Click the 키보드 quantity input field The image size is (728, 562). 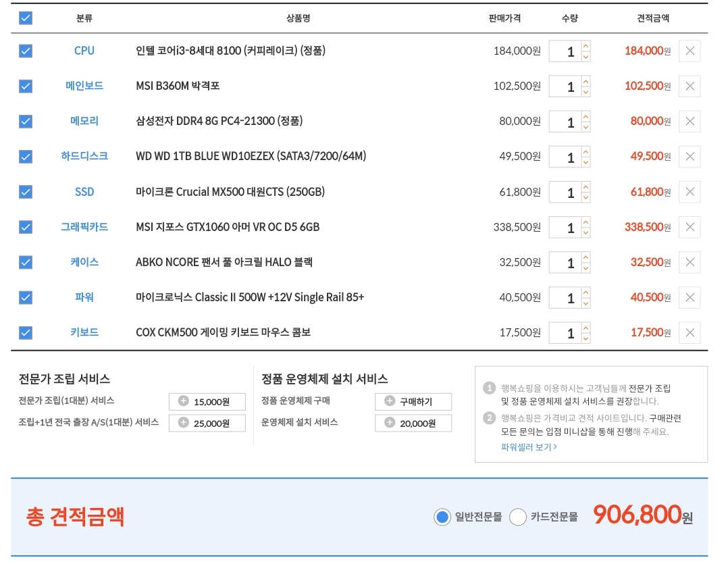[x=565, y=333]
